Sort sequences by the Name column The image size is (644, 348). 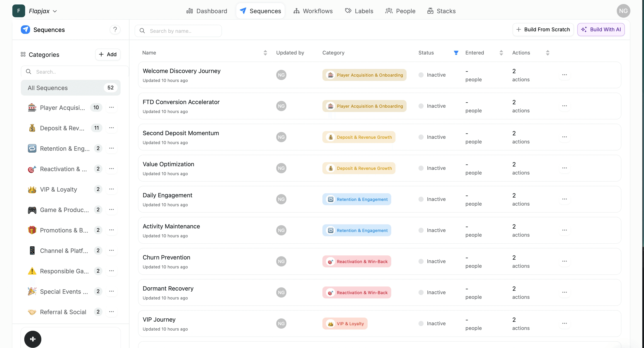coord(265,53)
